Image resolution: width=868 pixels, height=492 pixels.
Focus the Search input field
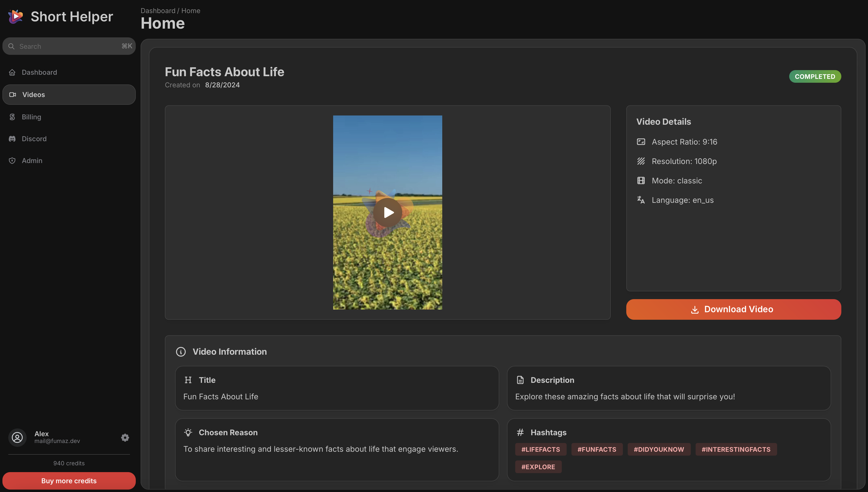tap(67, 46)
